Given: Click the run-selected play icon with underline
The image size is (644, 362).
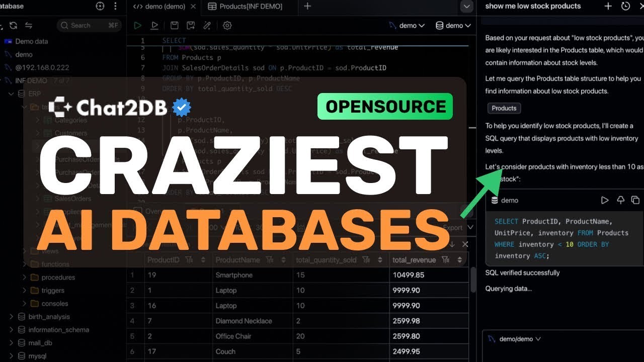Looking at the screenshot, I should 154,25.
